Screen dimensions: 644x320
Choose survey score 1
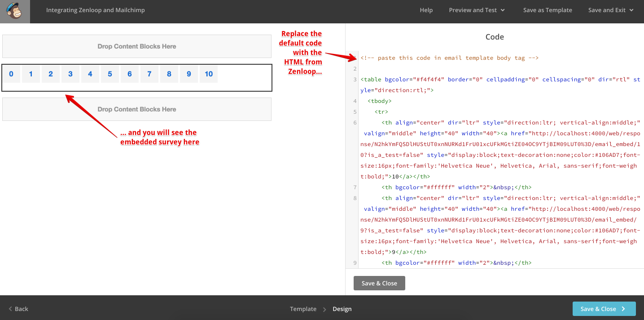point(31,74)
